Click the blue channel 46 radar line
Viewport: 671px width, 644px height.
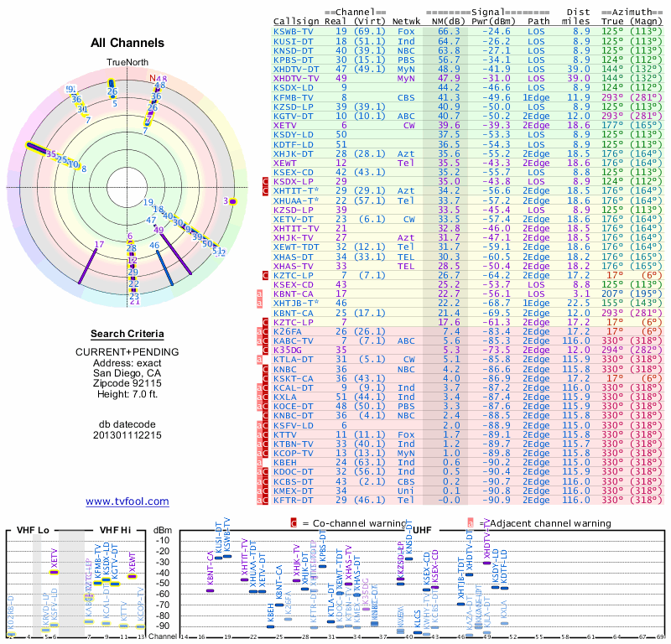[164, 267]
